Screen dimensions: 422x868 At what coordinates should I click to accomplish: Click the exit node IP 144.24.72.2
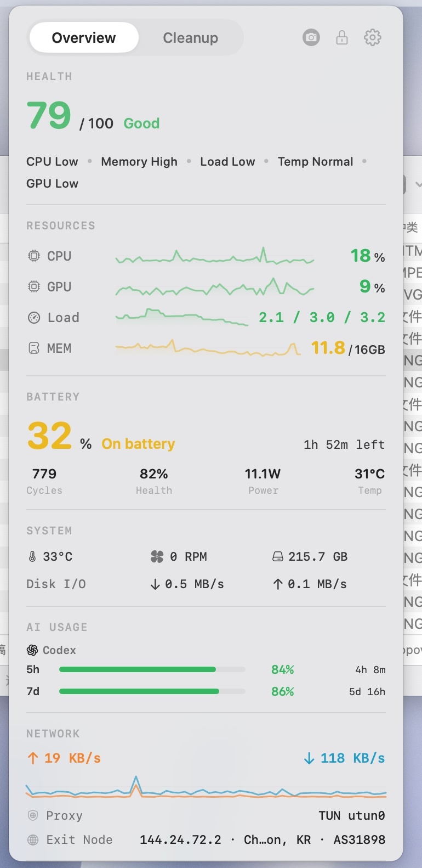180,839
